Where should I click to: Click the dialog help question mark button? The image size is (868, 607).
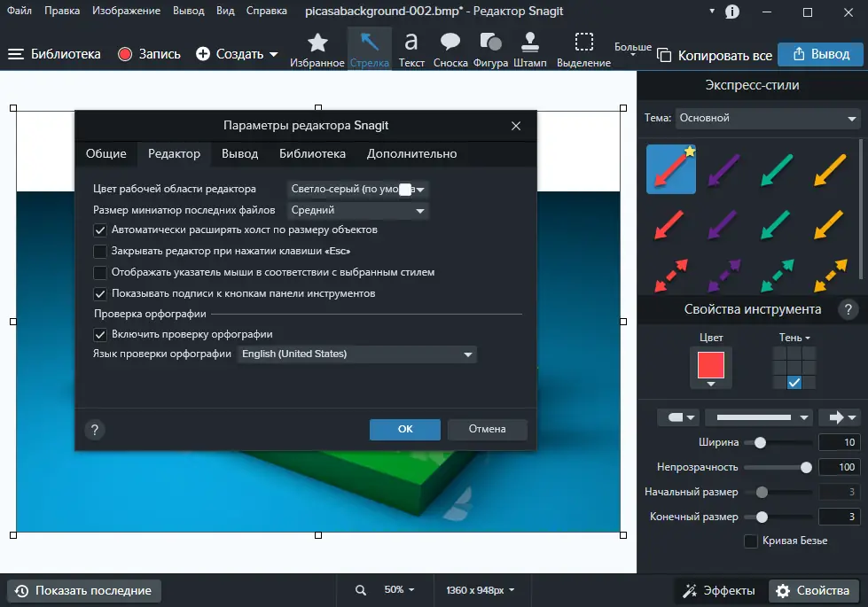(x=95, y=430)
